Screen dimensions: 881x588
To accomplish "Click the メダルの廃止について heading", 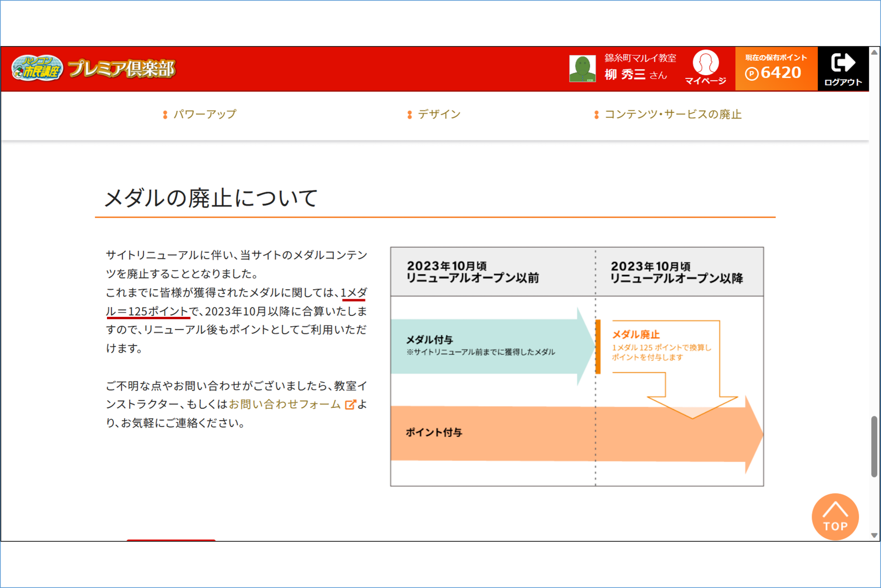I will [211, 198].
